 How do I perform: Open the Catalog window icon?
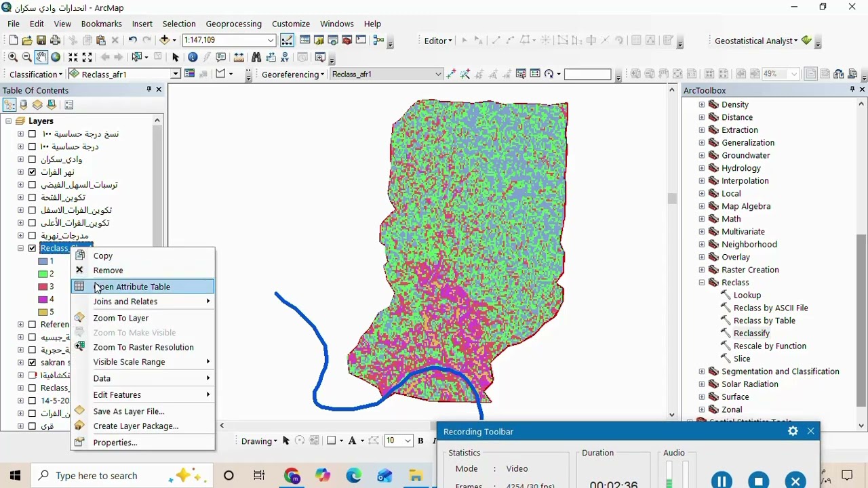(x=319, y=40)
